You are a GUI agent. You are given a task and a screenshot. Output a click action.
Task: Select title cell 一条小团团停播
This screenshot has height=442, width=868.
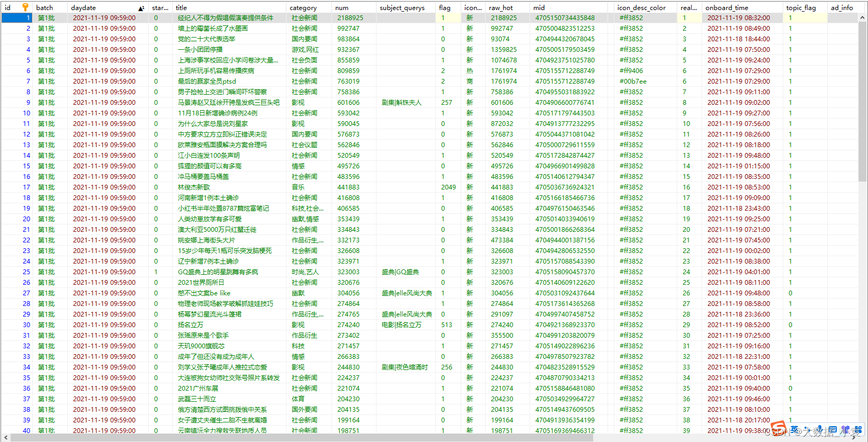pyautogui.click(x=200, y=50)
